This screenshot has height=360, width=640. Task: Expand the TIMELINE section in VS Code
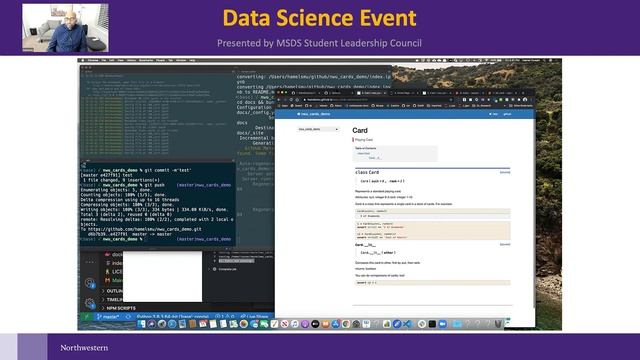pos(112,300)
